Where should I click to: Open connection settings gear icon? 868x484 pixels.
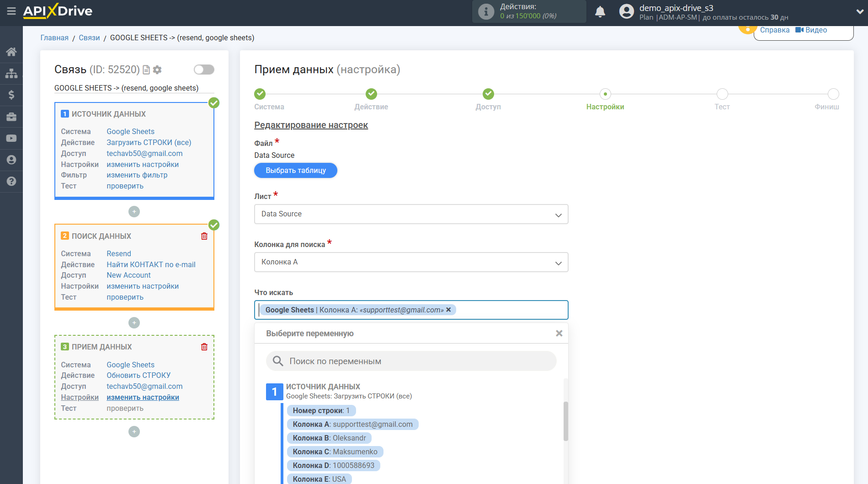coord(157,70)
